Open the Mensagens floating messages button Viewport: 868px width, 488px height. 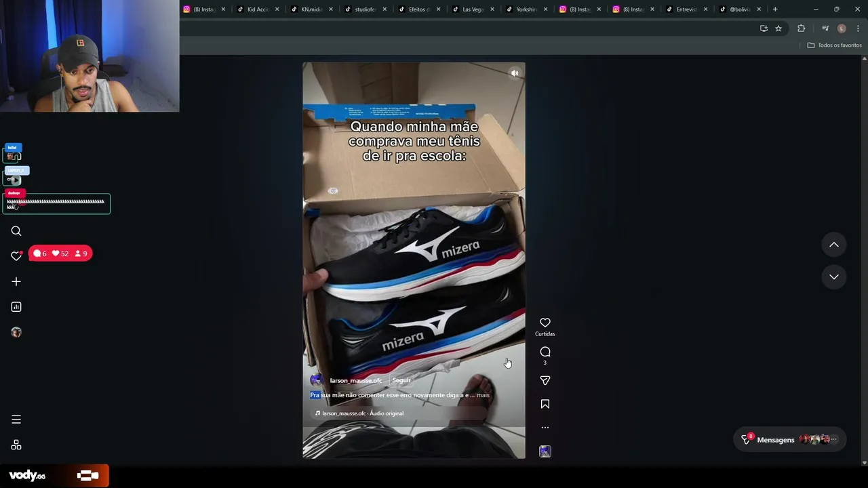pos(790,440)
